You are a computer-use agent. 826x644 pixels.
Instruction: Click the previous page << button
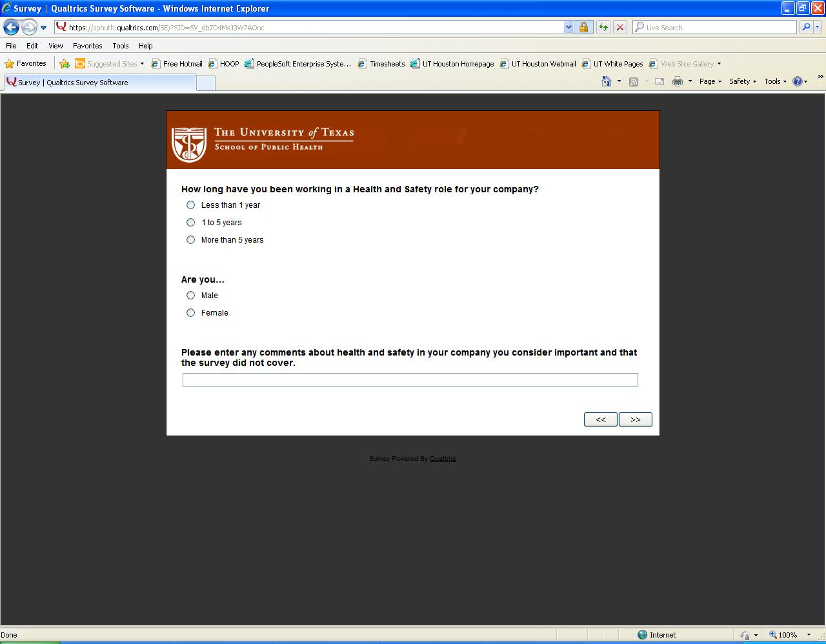[x=601, y=419]
